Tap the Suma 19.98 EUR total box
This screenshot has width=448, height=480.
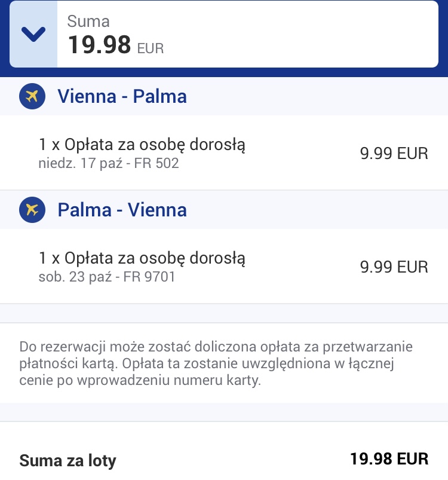[224, 34]
